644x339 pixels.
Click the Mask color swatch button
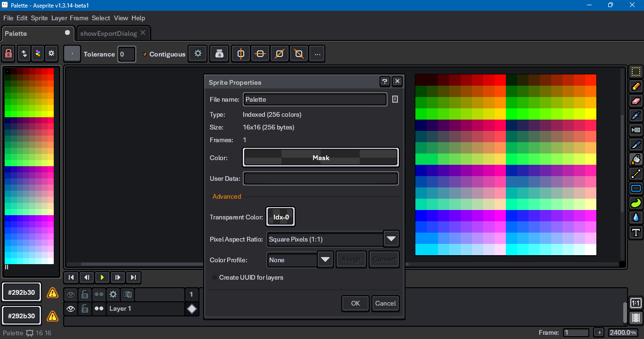tap(321, 158)
